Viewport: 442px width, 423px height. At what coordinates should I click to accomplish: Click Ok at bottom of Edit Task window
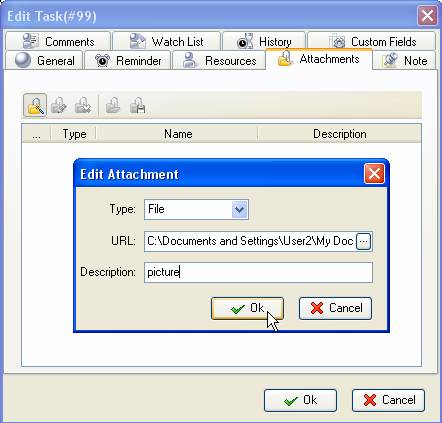(300, 400)
